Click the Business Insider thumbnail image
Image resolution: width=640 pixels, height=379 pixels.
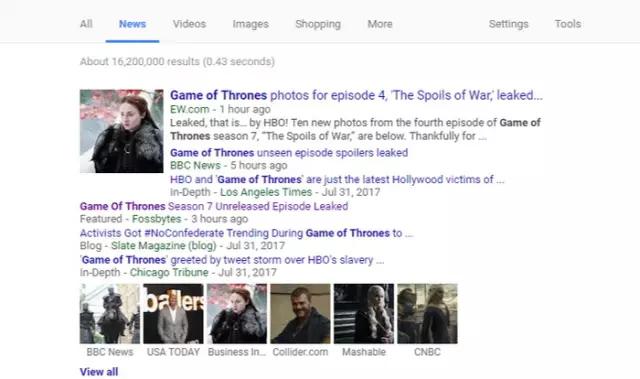click(x=237, y=313)
